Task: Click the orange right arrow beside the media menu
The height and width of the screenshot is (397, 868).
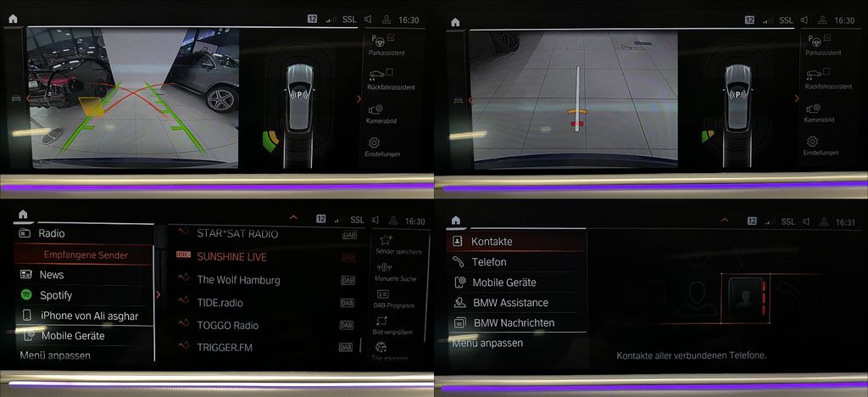Action: (159, 294)
